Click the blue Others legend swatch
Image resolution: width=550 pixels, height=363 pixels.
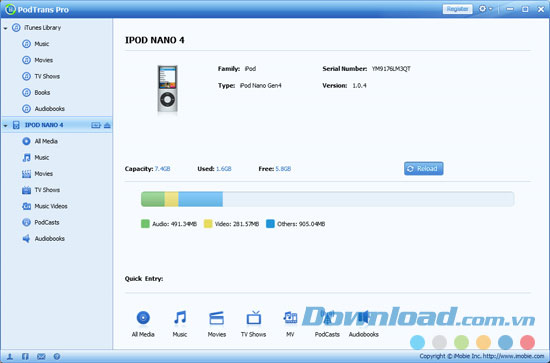[270, 224]
